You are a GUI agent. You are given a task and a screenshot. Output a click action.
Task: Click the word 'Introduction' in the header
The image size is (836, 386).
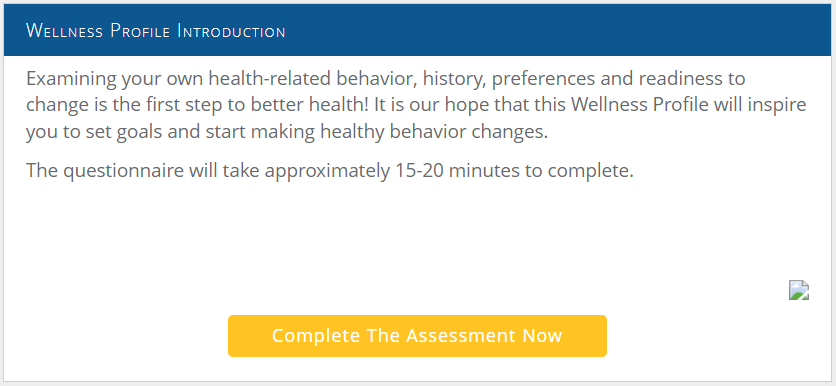pos(231,31)
